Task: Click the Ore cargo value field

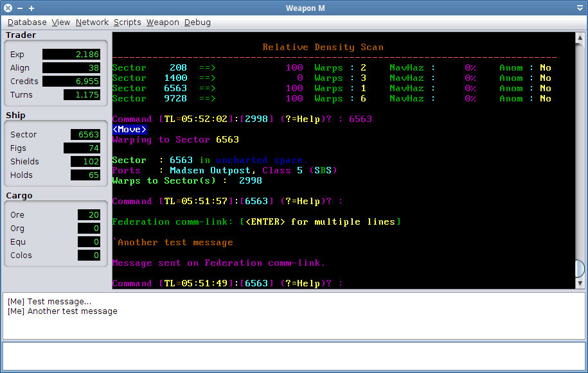Action: 89,215
